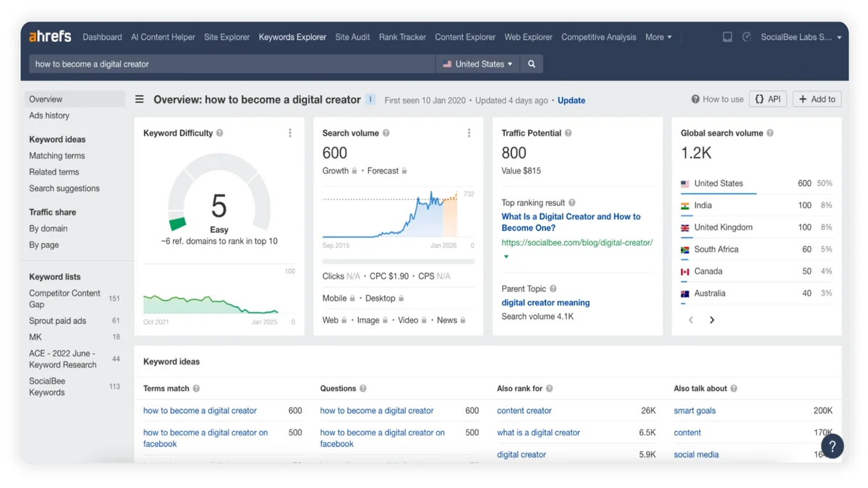Click the ahrefs logo
Viewport: 868px width, 488px height.
click(49, 36)
